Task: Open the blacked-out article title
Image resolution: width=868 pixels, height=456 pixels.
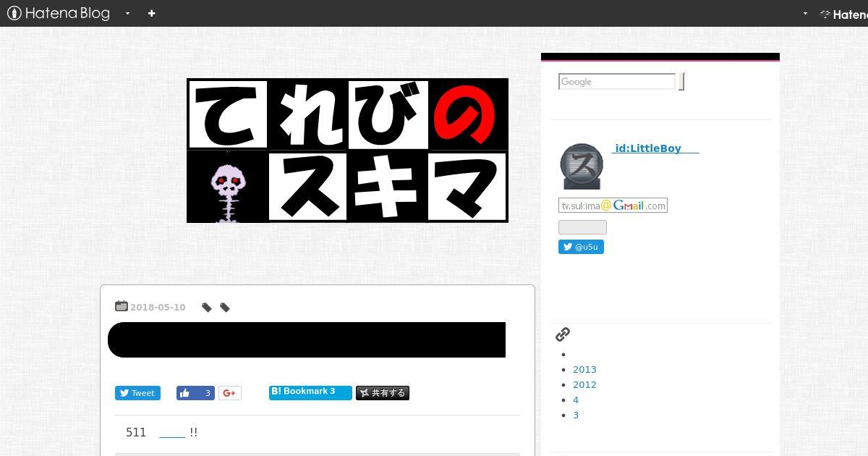Action: coord(307,339)
